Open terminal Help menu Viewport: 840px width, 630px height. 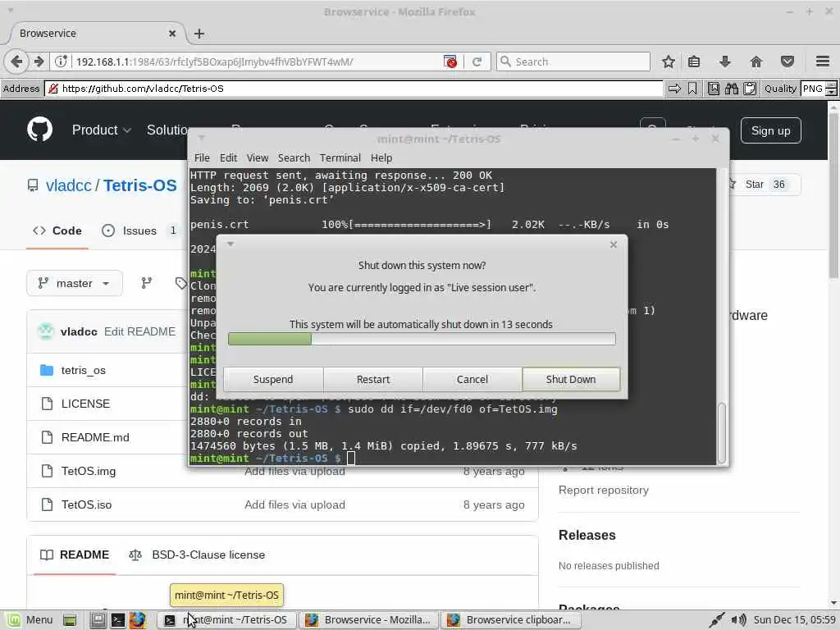381,157
